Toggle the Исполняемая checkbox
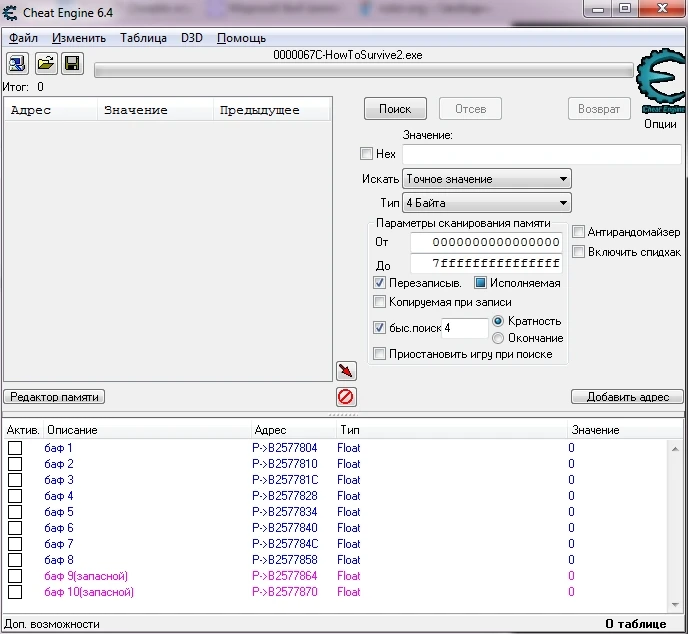The height and width of the screenshot is (634, 688). [480, 283]
